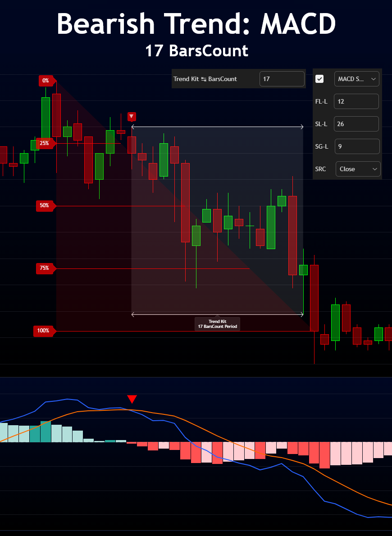The width and height of the screenshot is (392, 536).
Task: Click the Trend Kit BarsCount setting label
Action: (205, 79)
